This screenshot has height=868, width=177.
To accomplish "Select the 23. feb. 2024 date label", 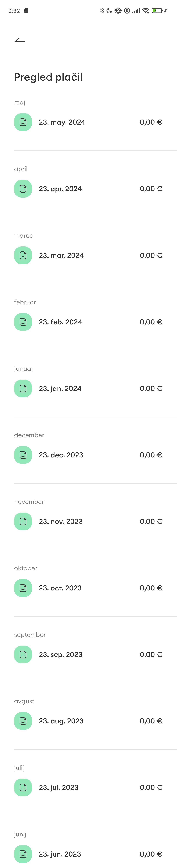I will click(60, 322).
